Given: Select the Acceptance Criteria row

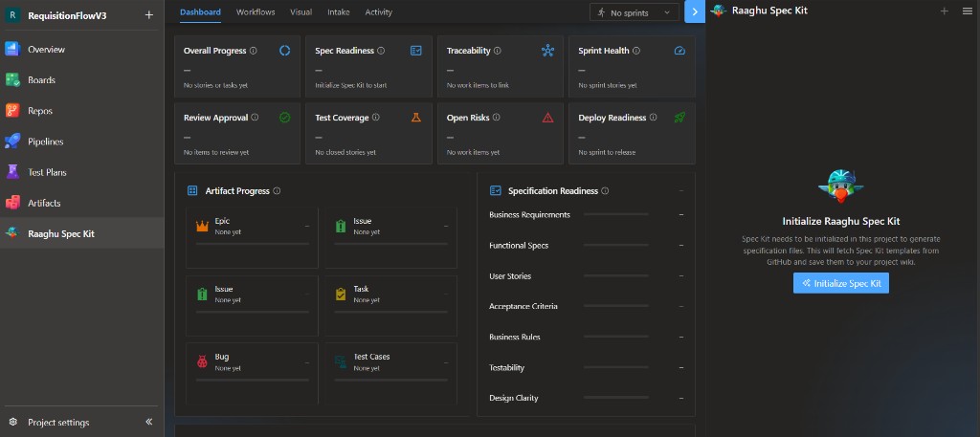Looking at the screenshot, I should (x=587, y=307).
